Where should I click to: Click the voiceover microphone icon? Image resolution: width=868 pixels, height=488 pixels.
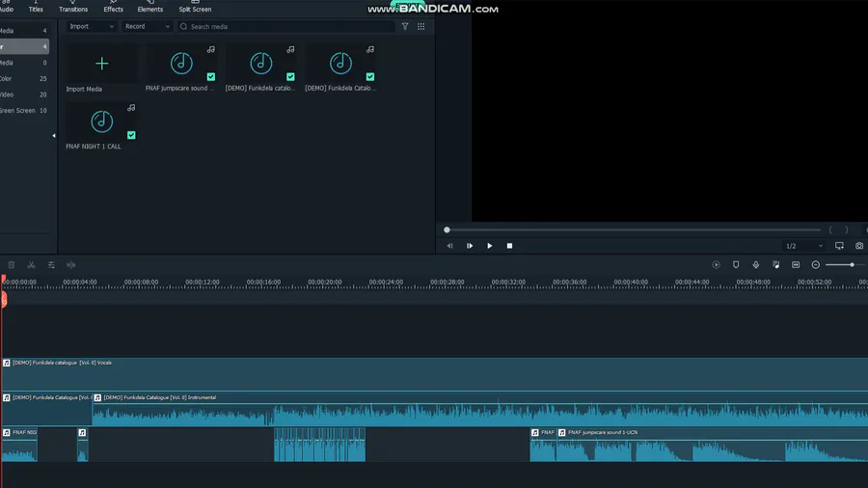pyautogui.click(x=755, y=265)
